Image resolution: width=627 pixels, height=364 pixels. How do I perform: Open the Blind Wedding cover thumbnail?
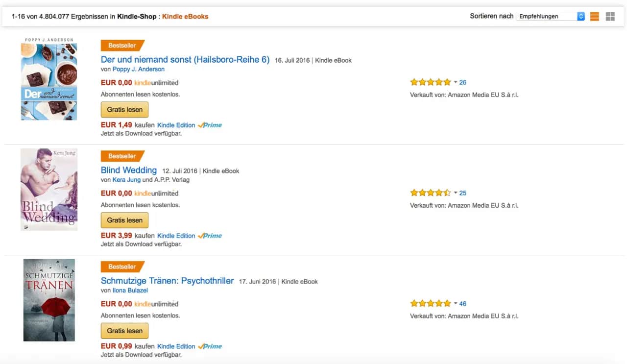coord(48,189)
